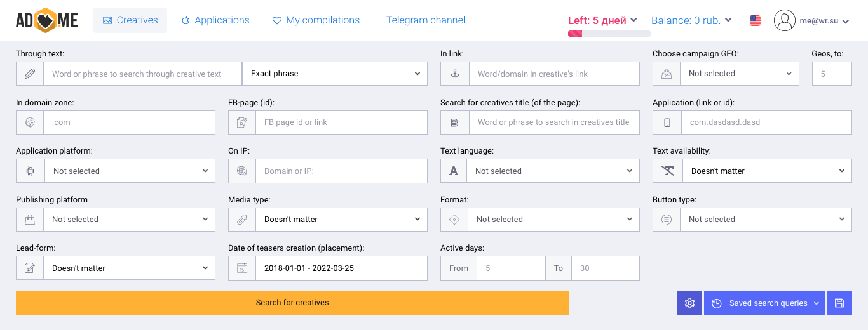Expand Application platform dropdown
Image resolution: width=868 pixels, height=330 pixels.
click(x=130, y=171)
